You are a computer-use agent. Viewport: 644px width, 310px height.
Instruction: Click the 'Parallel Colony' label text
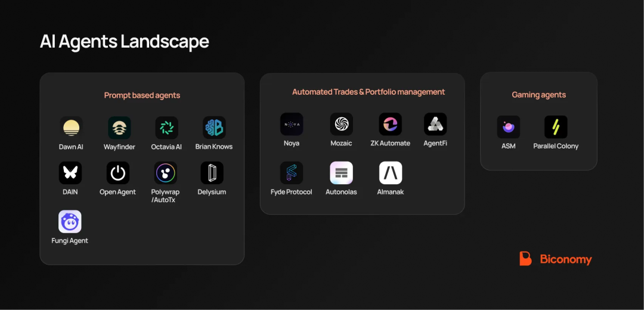coord(556,146)
